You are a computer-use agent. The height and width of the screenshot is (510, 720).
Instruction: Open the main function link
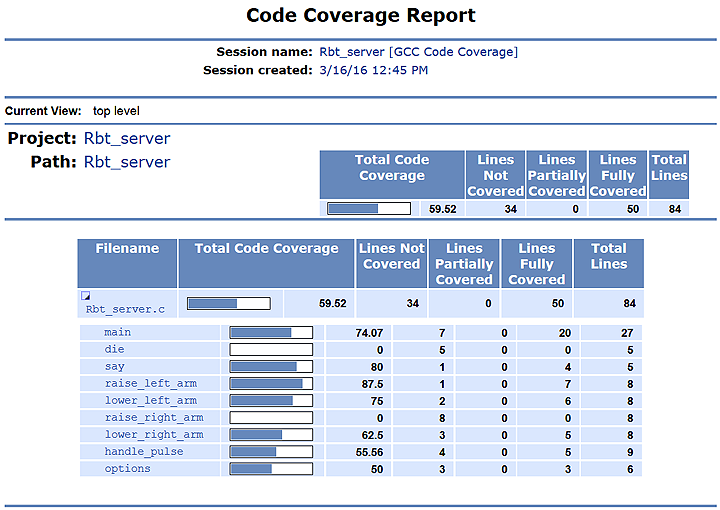(117, 332)
